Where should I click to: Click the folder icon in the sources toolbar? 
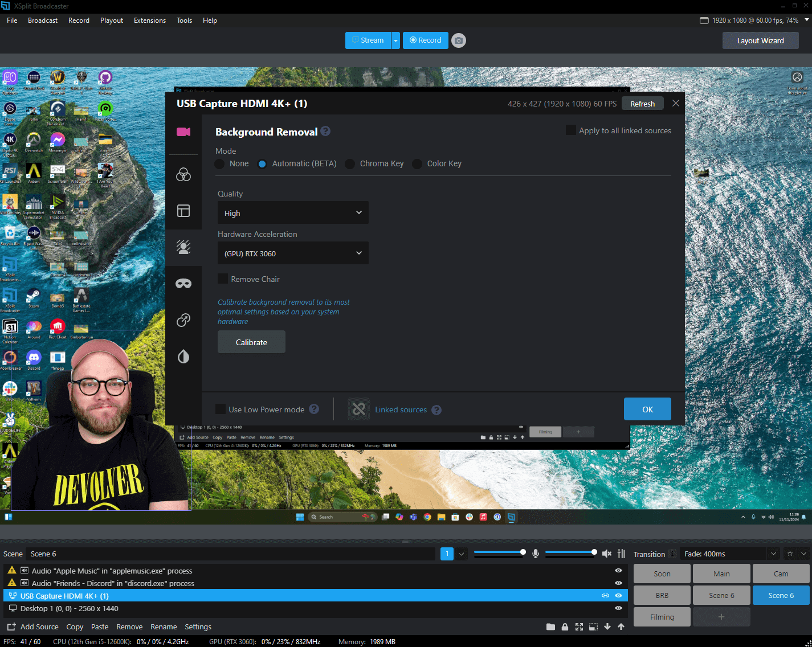pyautogui.click(x=550, y=626)
